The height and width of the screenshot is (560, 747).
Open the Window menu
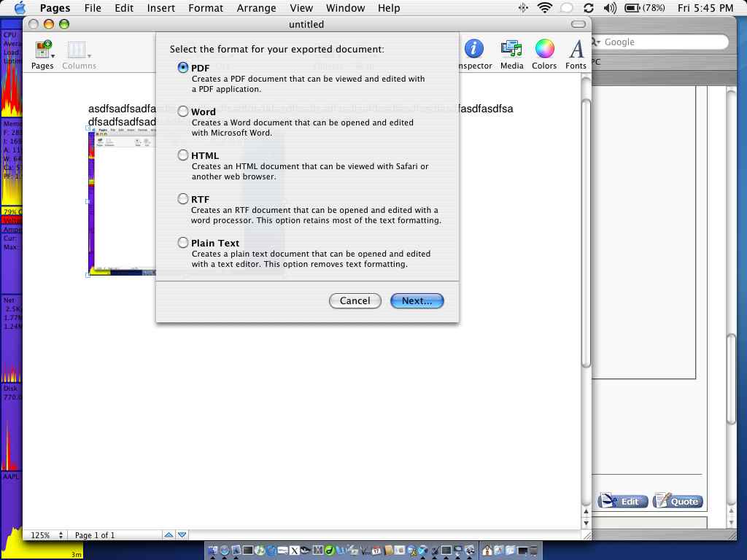point(345,8)
